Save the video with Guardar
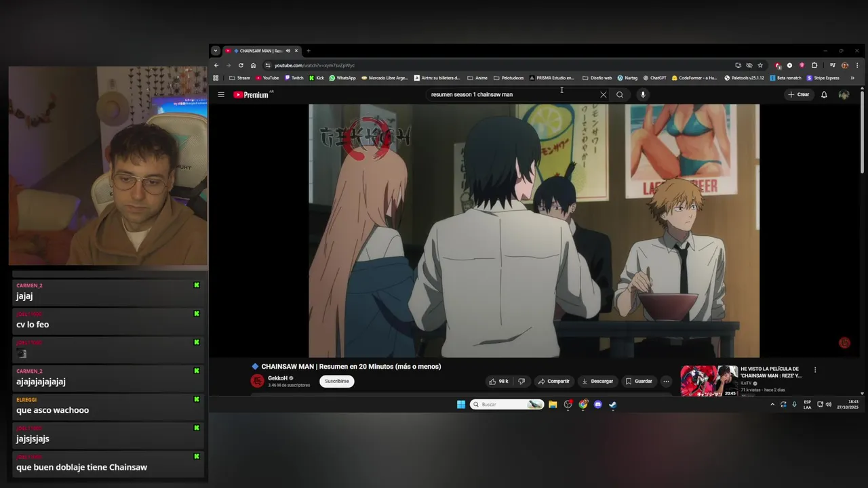This screenshot has height=488, width=868. [x=638, y=382]
